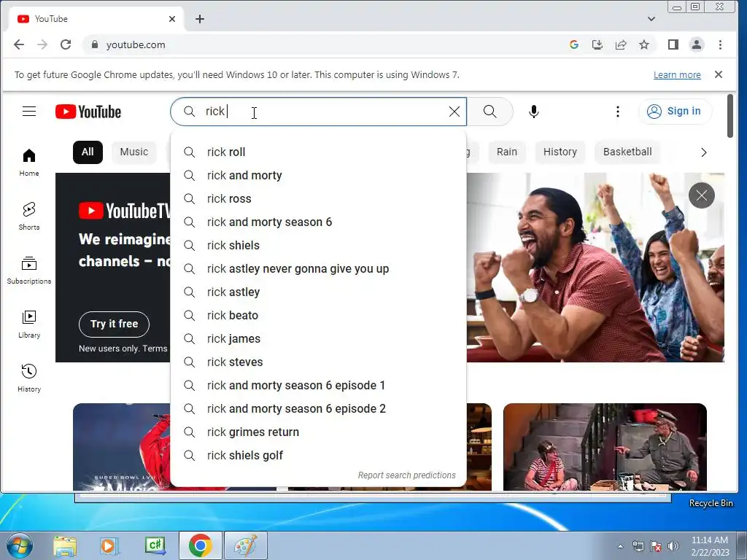Open Paint from the taskbar
747x560 pixels.
(x=246, y=545)
